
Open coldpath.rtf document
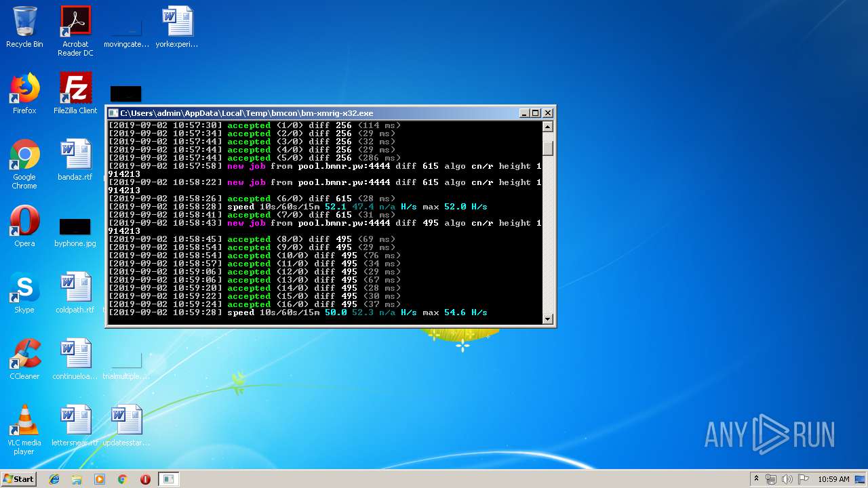75,293
